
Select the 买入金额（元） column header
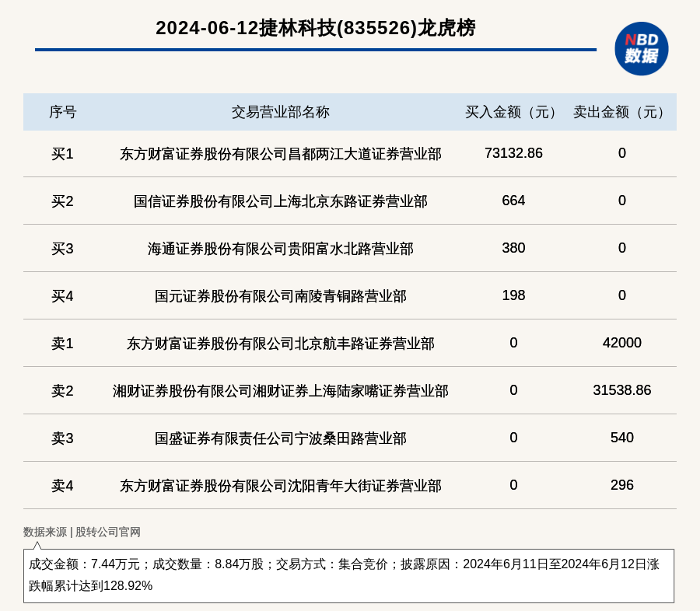513,112
